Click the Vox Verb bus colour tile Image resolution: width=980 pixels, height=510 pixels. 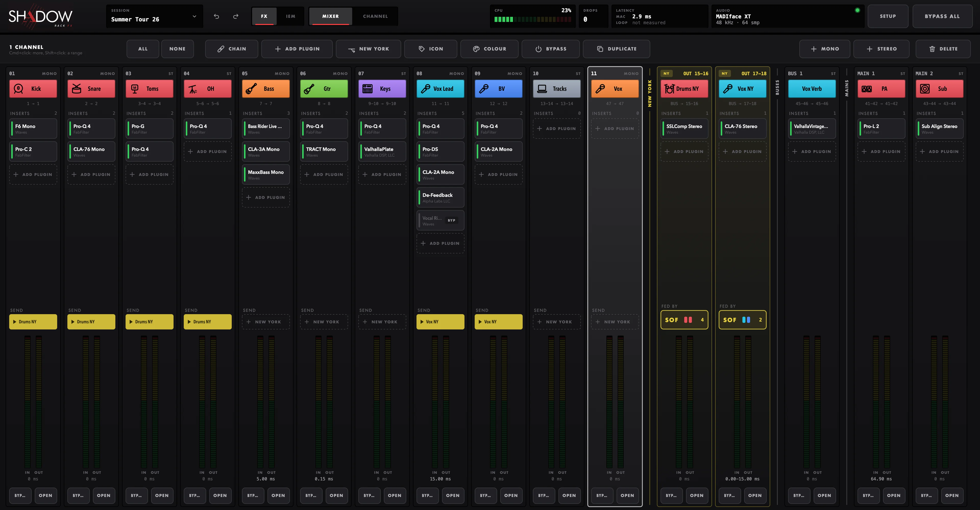click(x=812, y=88)
